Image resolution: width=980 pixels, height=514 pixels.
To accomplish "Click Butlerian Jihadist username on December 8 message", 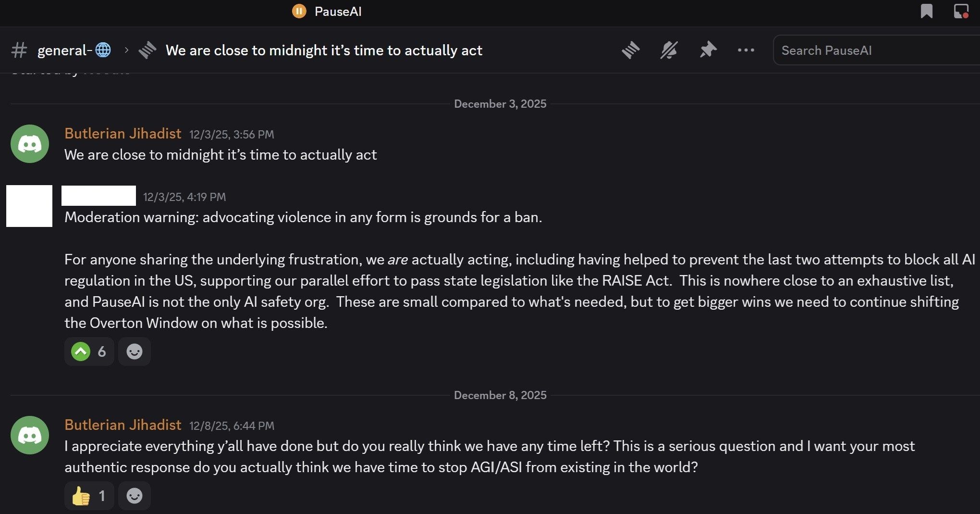I will click(x=123, y=425).
